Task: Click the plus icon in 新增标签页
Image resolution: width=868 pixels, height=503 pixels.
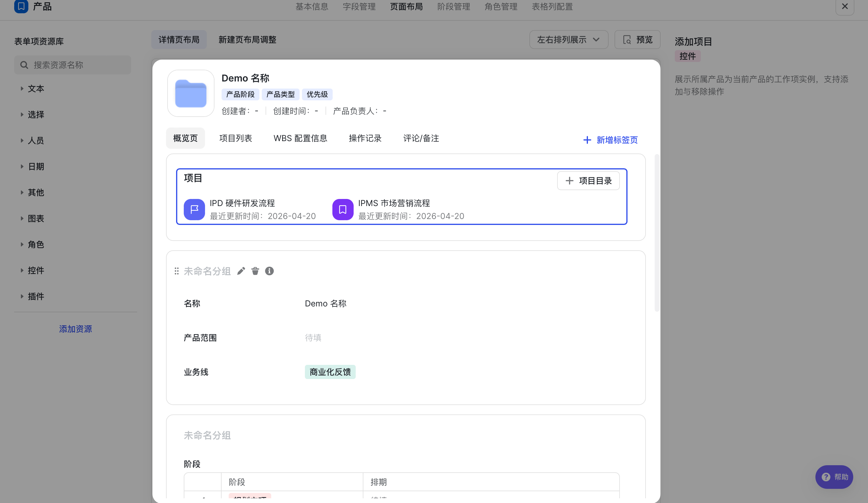Action: pyautogui.click(x=587, y=140)
